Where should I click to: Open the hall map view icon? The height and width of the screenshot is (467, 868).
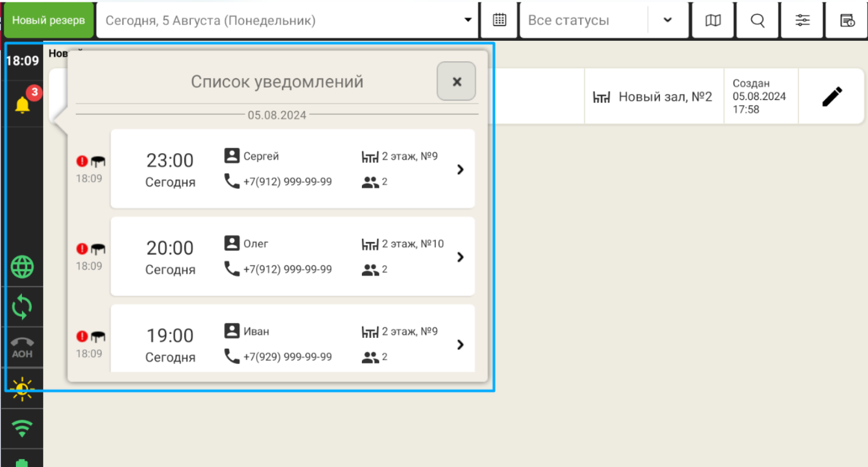tap(714, 20)
